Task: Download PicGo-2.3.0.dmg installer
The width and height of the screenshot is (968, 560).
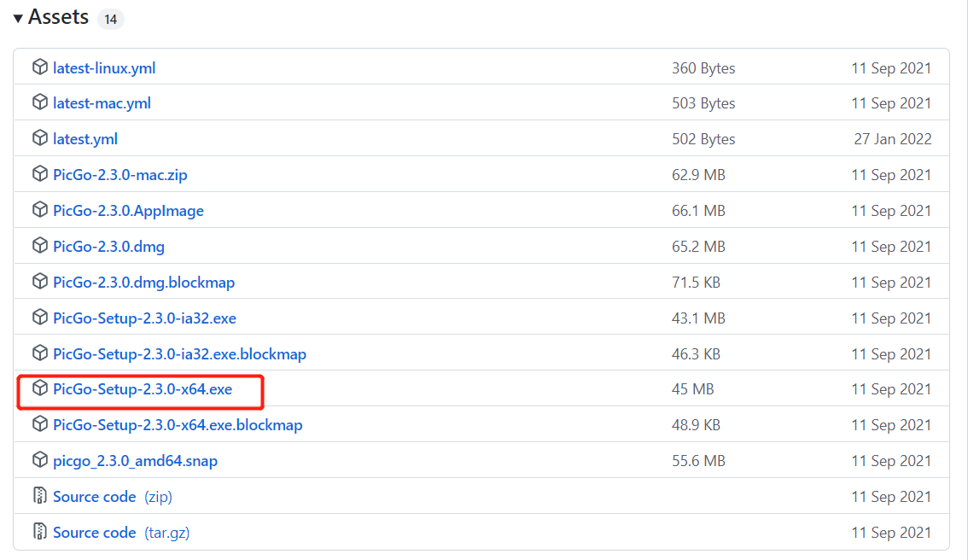Action: [x=108, y=247]
